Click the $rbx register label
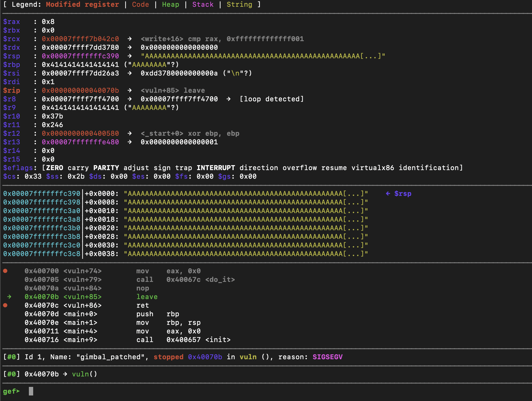The height and width of the screenshot is (401, 532). click(x=12, y=30)
